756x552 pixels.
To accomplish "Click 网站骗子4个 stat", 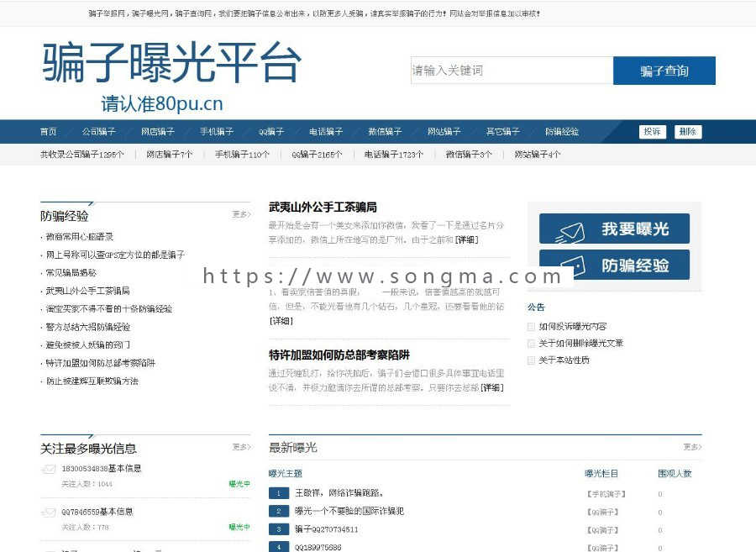I will [537, 155].
